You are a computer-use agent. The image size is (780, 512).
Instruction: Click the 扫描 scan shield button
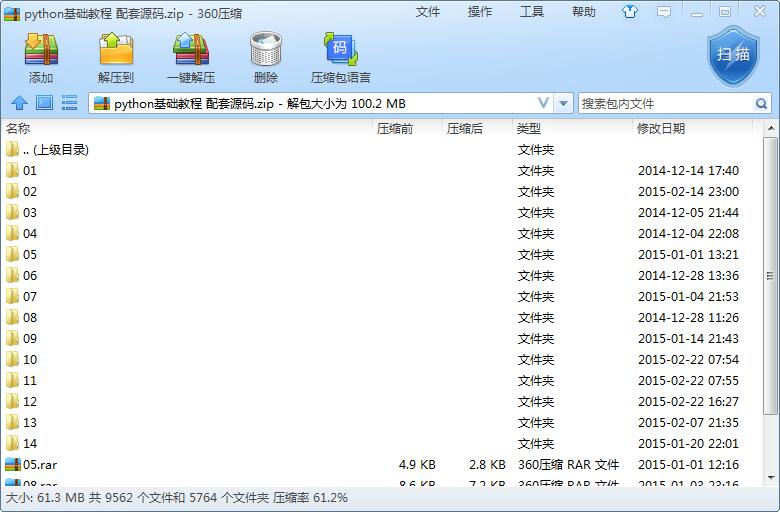point(733,56)
